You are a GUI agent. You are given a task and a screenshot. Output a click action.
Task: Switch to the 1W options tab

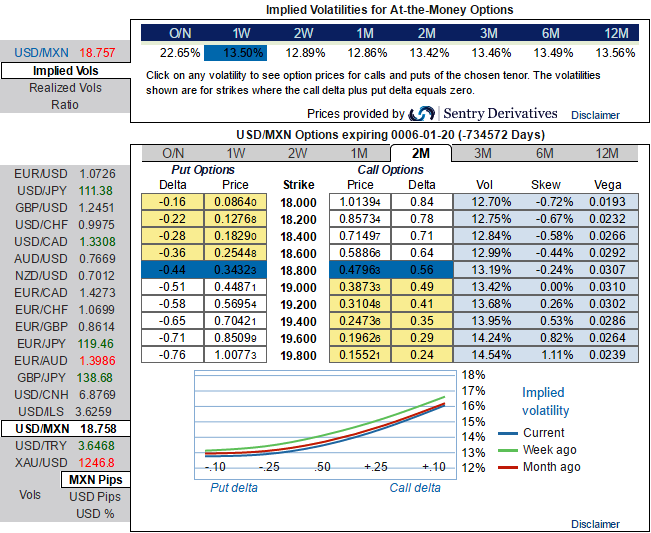pos(235,153)
